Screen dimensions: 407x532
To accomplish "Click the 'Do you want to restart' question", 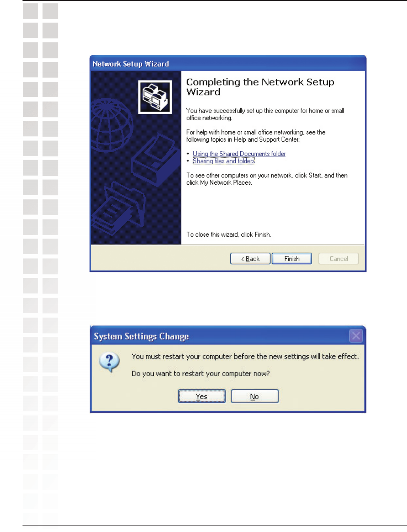I will point(201,373).
